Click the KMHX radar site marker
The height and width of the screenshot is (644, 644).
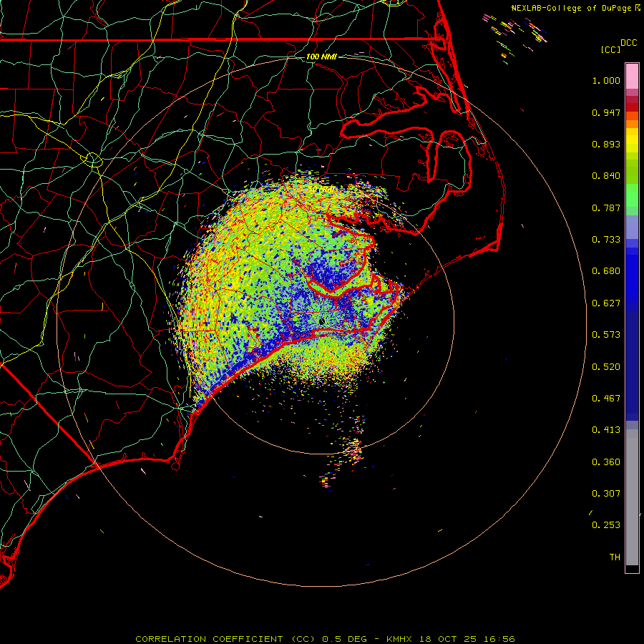[x=321, y=321]
